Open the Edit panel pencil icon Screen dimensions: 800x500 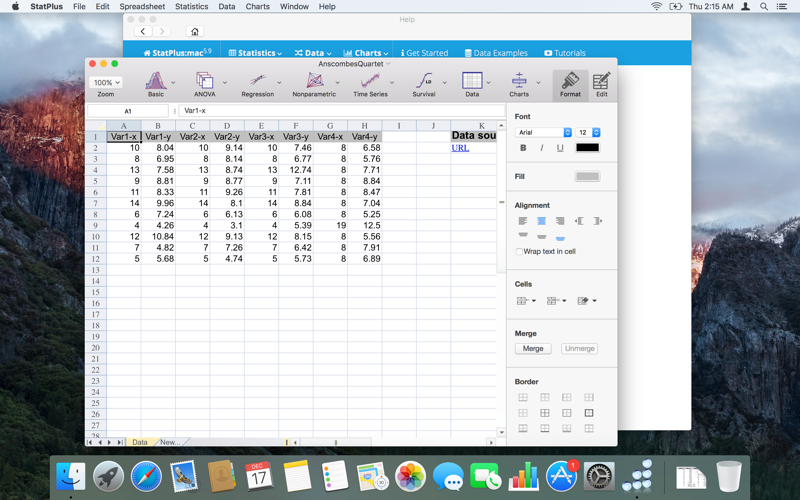point(602,81)
